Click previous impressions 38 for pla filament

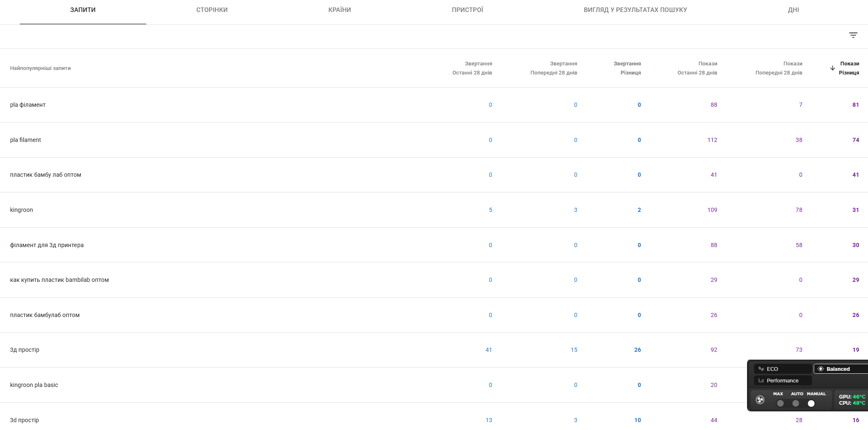pyautogui.click(x=799, y=140)
